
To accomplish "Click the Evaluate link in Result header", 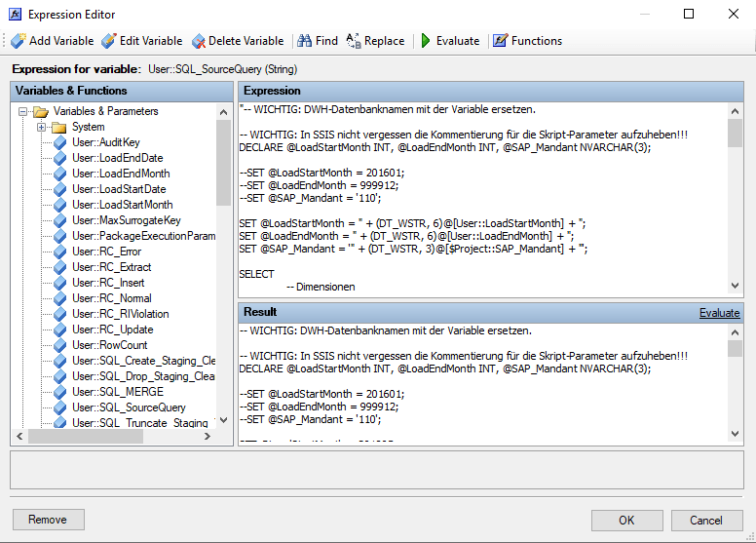I will pyautogui.click(x=719, y=313).
